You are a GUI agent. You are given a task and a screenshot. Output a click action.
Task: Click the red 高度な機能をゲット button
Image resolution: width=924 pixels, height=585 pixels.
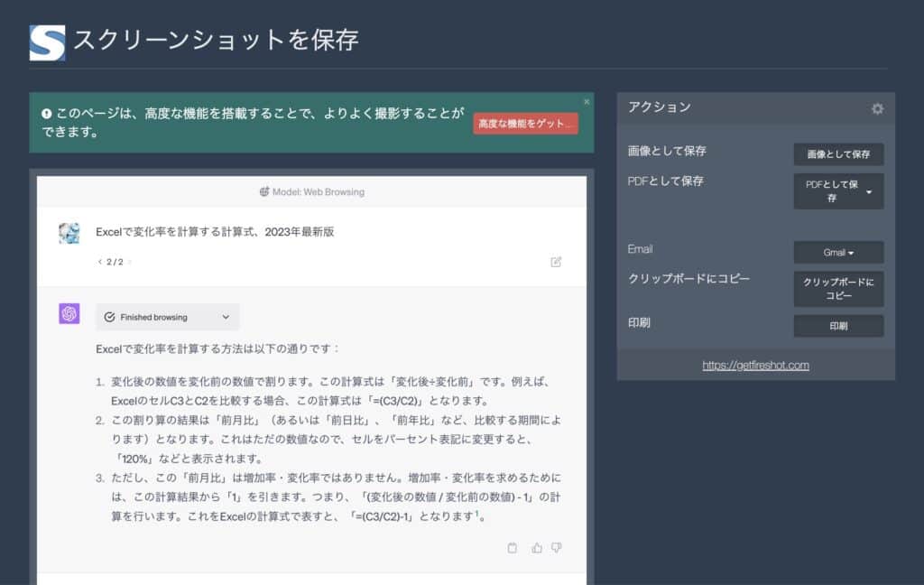click(x=525, y=124)
